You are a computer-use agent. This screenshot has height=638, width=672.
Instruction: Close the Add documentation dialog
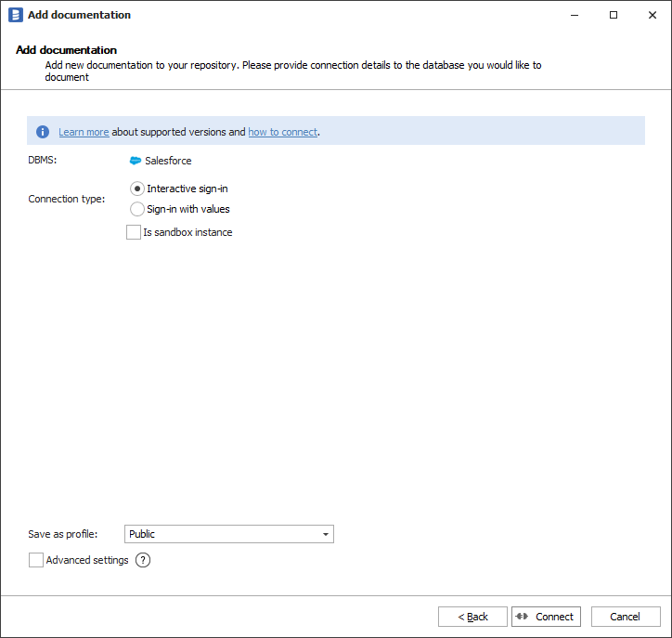pos(651,15)
